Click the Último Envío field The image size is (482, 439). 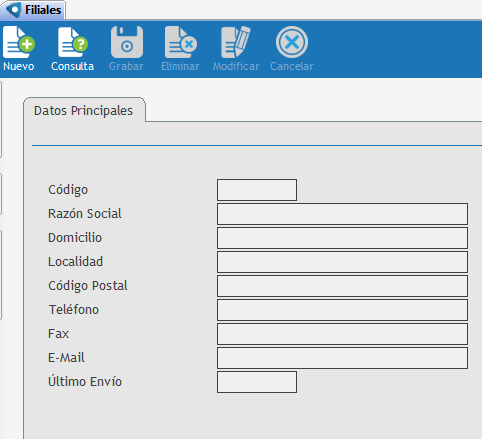click(257, 382)
